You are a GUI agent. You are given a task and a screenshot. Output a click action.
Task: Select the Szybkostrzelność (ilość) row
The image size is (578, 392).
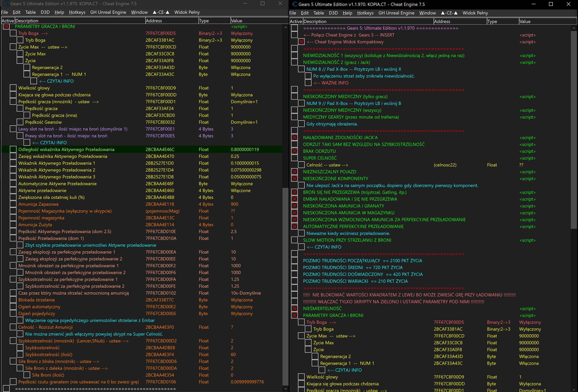[142, 354]
